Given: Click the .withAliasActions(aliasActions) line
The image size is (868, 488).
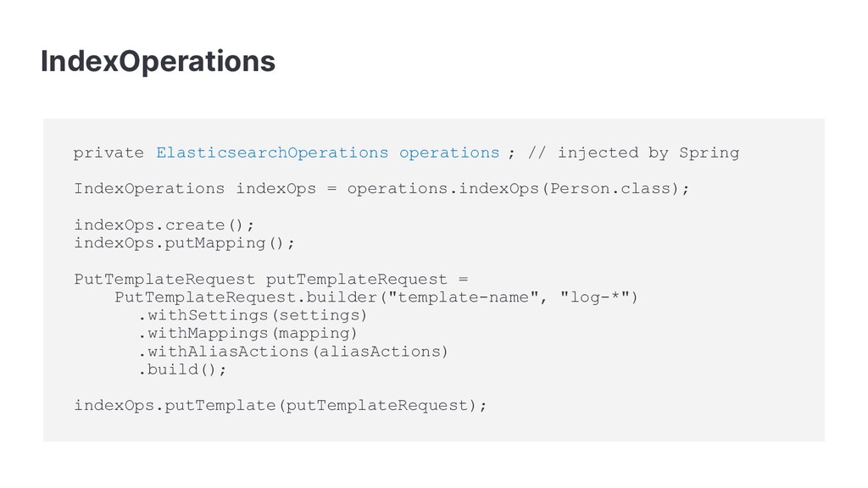Looking at the screenshot, I should 292,352.
